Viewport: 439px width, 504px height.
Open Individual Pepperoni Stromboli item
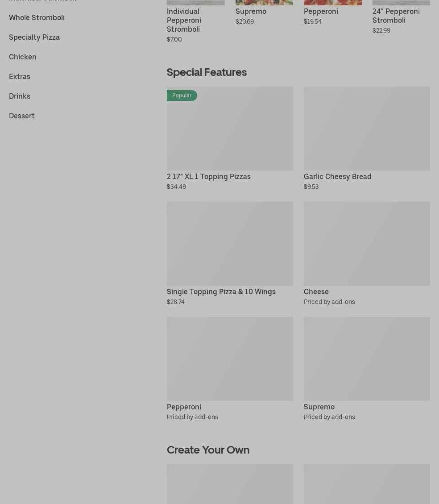[x=184, y=20]
